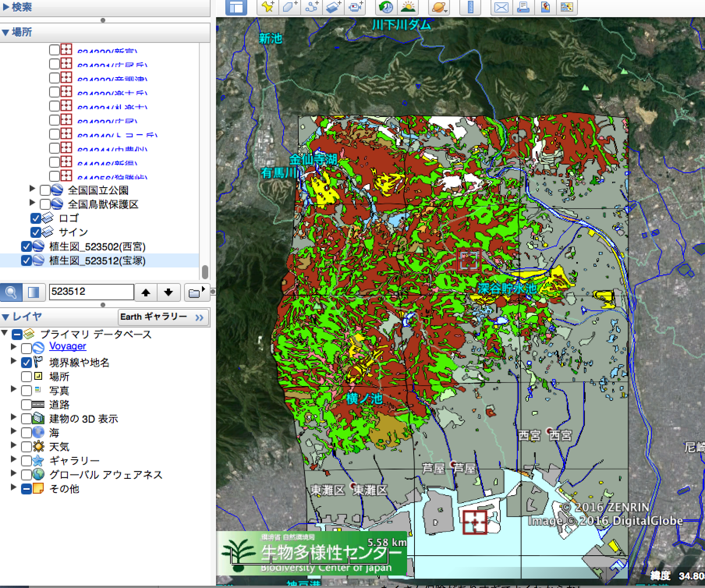Select the add path tool
The image size is (705, 588).
pyautogui.click(x=311, y=7)
